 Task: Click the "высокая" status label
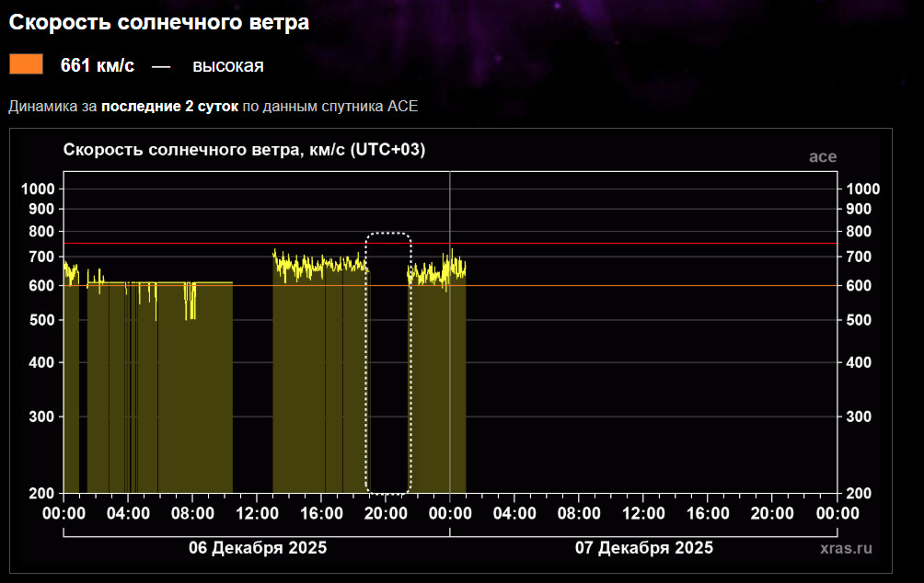pyautogui.click(x=228, y=65)
